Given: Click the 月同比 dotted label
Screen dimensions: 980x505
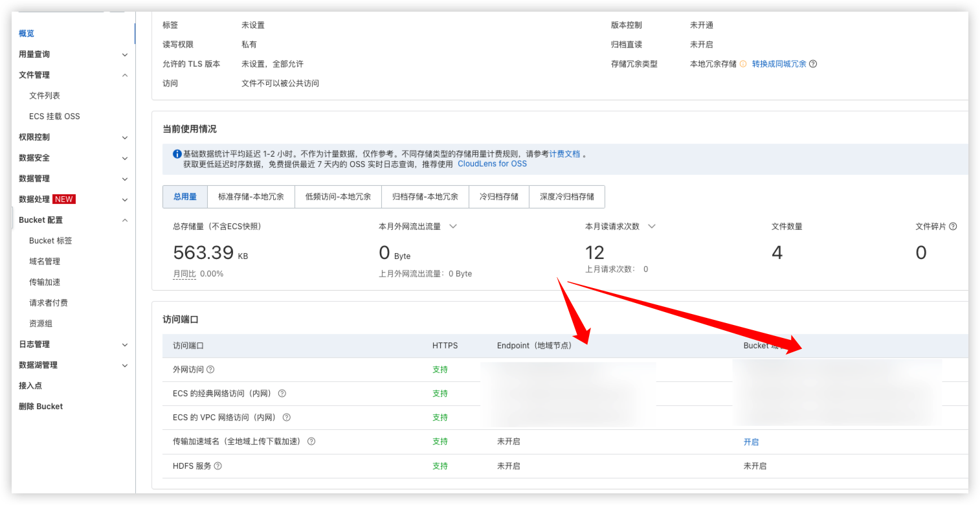Looking at the screenshot, I should (x=184, y=274).
